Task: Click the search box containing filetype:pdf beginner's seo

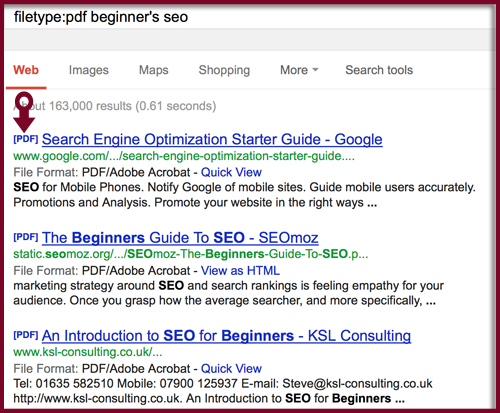Action: [248, 17]
